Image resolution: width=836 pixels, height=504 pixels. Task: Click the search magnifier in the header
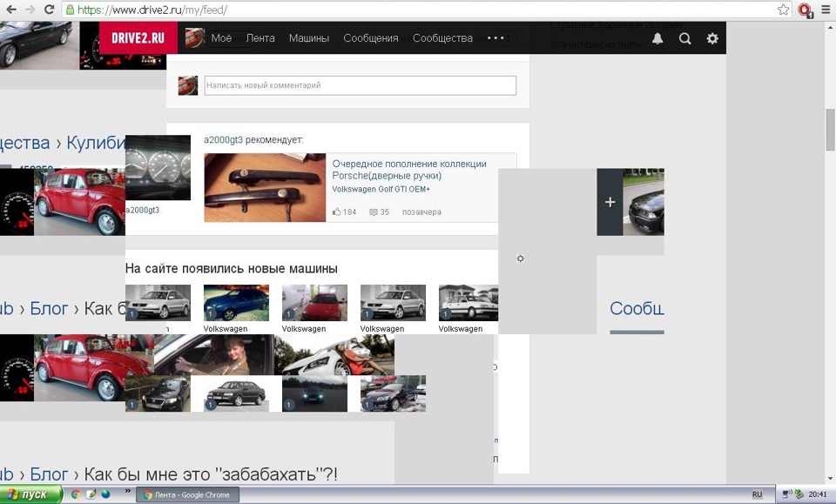(x=685, y=38)
